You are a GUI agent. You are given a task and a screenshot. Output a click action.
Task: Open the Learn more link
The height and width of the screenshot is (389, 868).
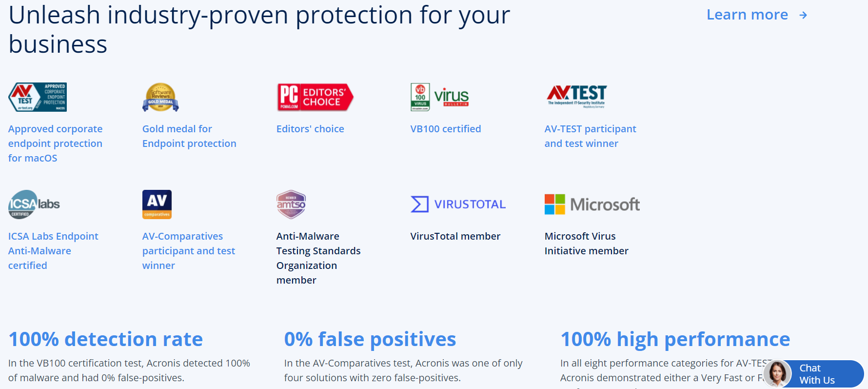pyautogui.click(x=747, y=15)
